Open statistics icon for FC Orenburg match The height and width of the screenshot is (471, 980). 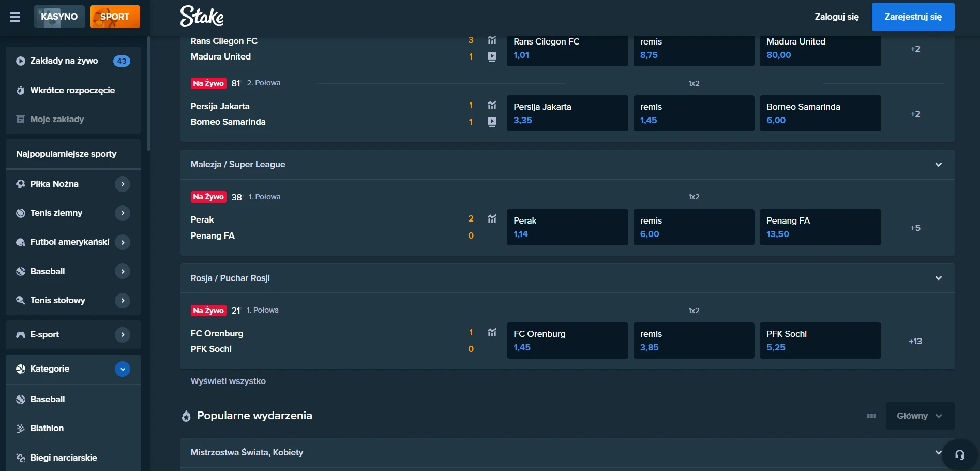pyautogui.click(x=492, y=332)
